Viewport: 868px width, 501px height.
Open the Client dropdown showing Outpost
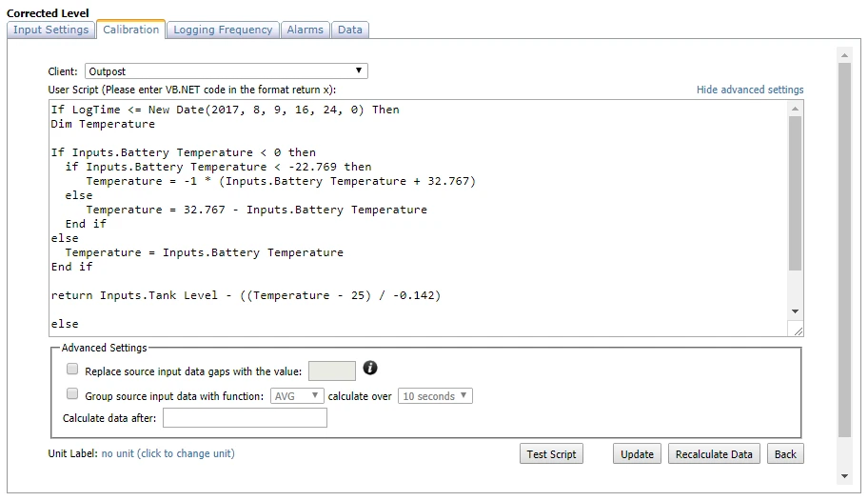click(227, 71)
